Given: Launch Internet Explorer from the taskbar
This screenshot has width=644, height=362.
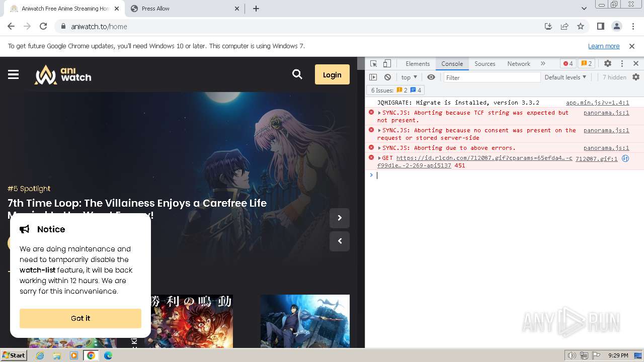Looking at the screenshot, I should pyautogui.click(x=40, y=355).
